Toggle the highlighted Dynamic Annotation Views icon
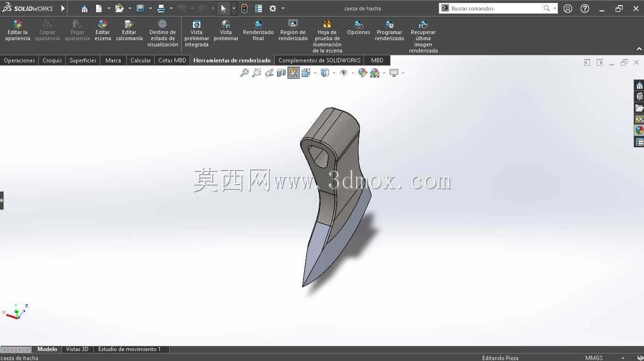This screenshot has width=644, height=361. [x=294, y=73]
